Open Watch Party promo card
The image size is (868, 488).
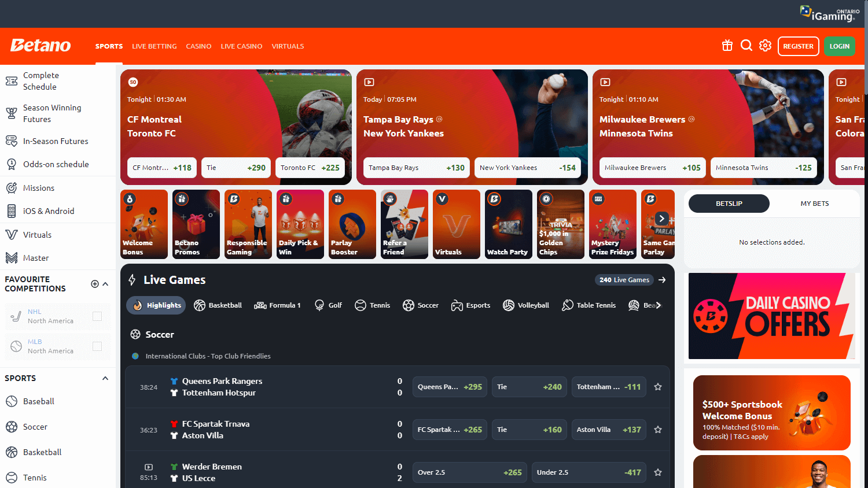[509, 224]
